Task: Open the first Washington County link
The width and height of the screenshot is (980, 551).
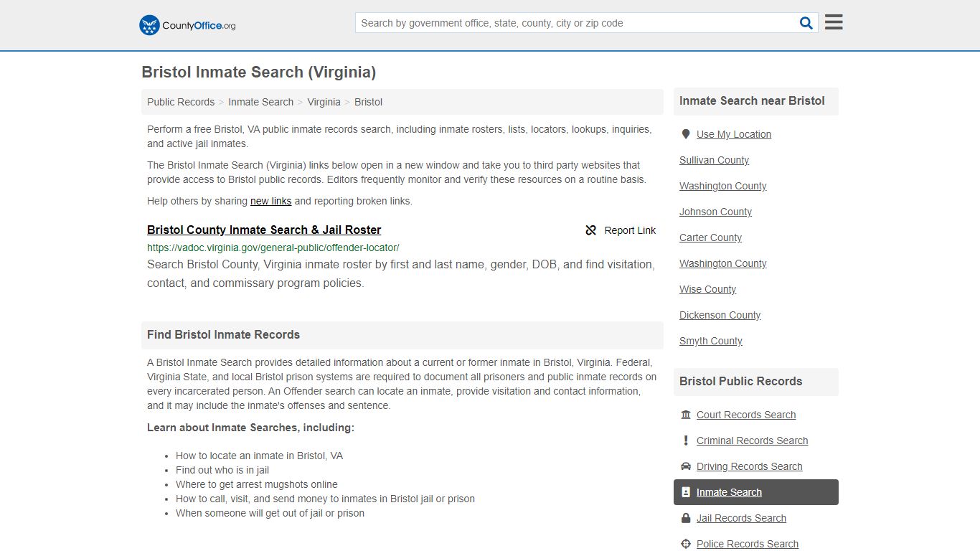Action: 722,186
